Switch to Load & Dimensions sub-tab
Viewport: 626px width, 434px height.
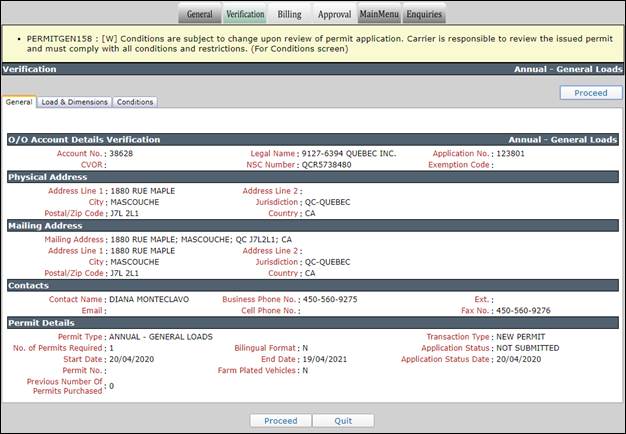click(74, 102)
